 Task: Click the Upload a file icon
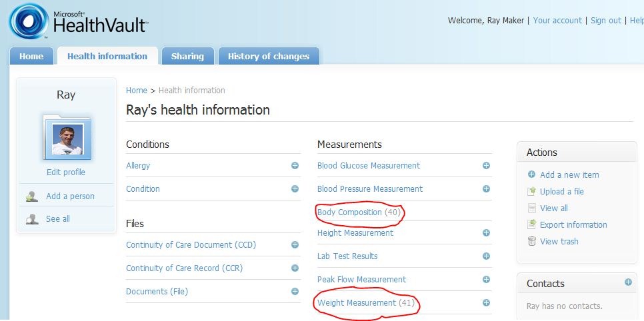coord(532,191)
